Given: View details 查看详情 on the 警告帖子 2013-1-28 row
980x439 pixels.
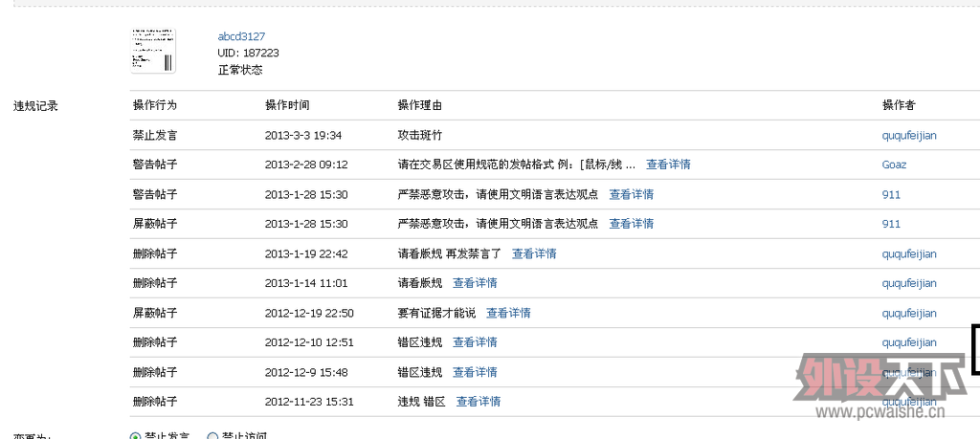Looking at the screenshot, I should (632, 194).
